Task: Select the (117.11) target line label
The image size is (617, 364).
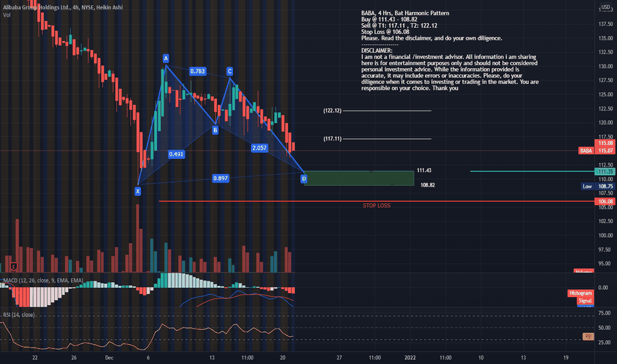Action: coord(332,138)
